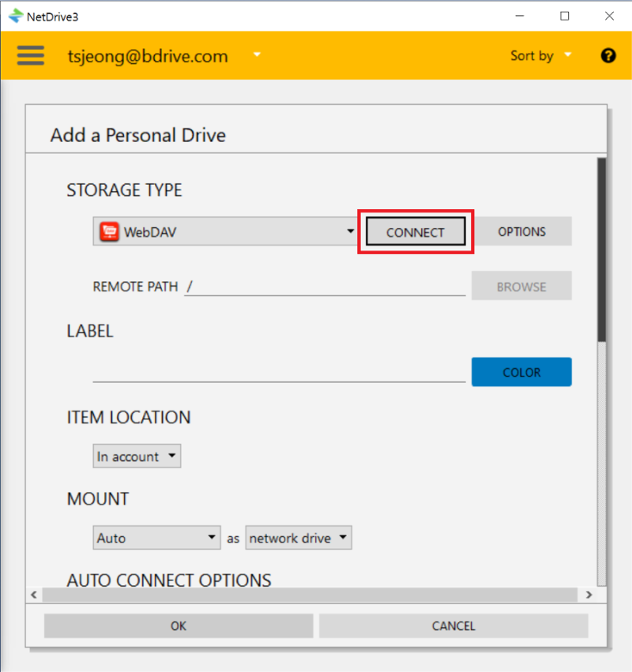
Task: Open the WebDAV storage type dropdown
Action: pyautogui.click(x=225, y=231)
